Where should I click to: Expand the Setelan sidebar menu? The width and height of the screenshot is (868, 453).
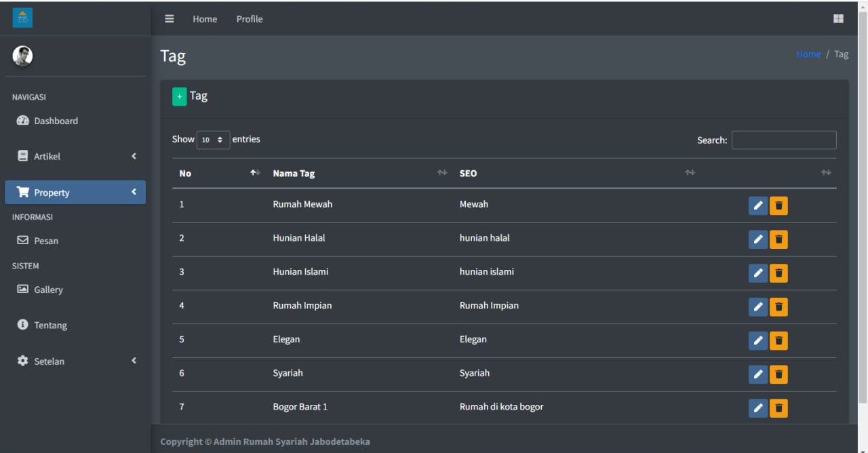coord(75,361)
